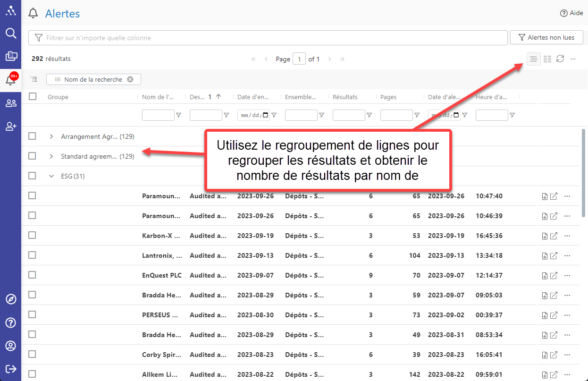The image size is (588, 381).
Task: Open the document icon for the EnQuest PLC row
Action: [545, 276]
